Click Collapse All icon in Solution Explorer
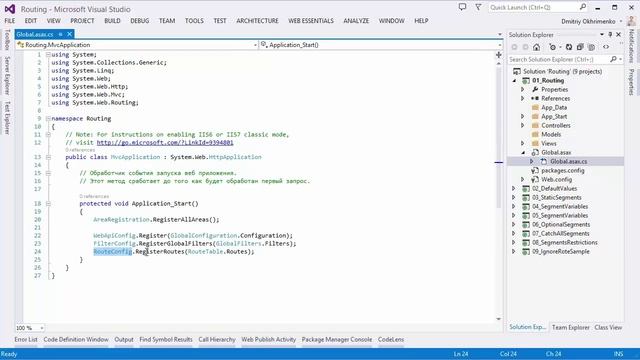Image resolution: width=640 pixels, height=360 pixels. 580,47
